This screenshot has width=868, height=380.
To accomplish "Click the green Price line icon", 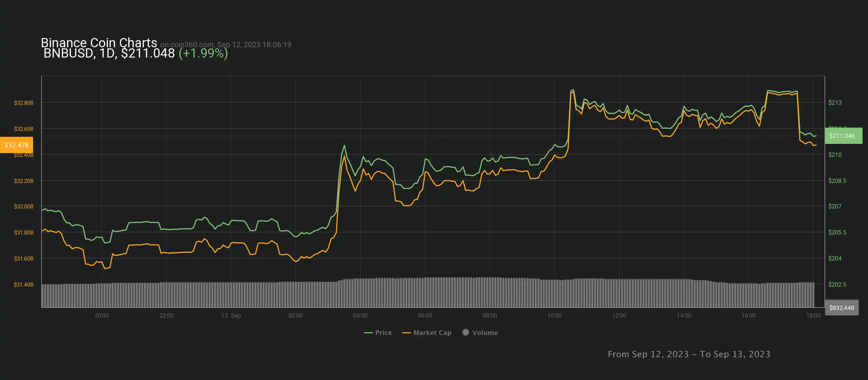I will point(368,333).
